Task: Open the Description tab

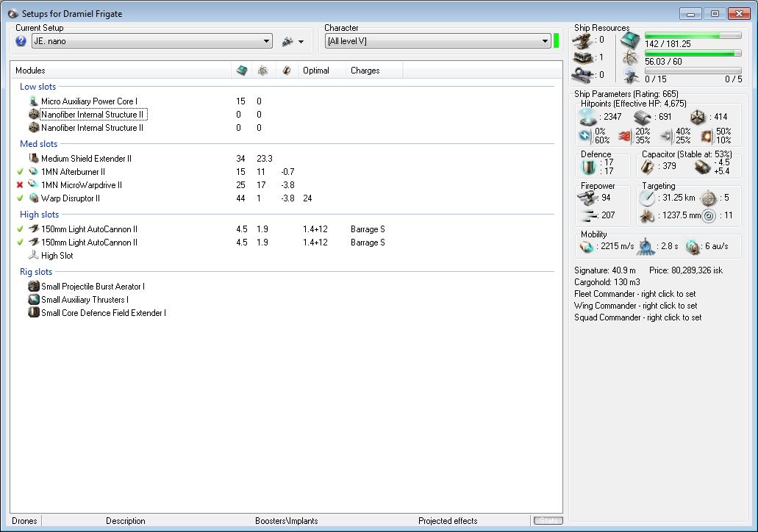Action: pos(125,521)
